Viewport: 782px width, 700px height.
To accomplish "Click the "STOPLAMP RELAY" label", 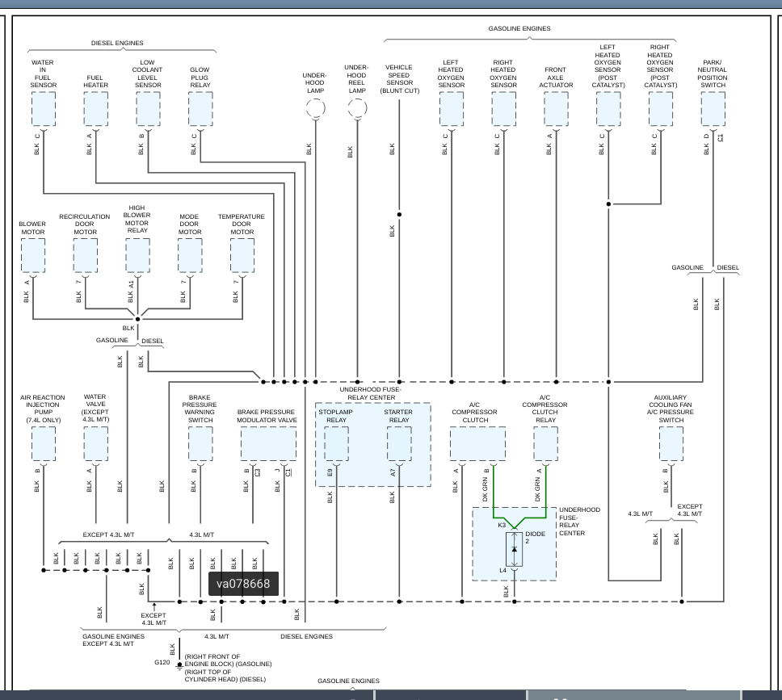I will point(335,416).
